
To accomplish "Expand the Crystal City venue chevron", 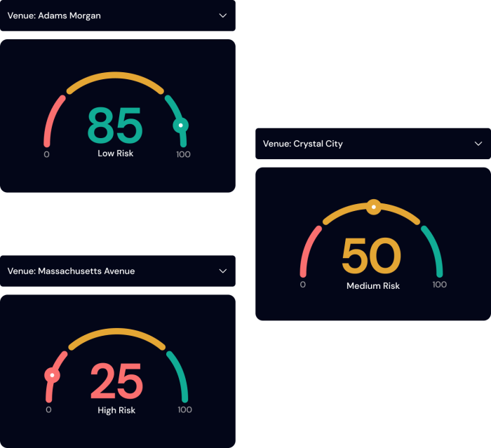I will 478,144.
